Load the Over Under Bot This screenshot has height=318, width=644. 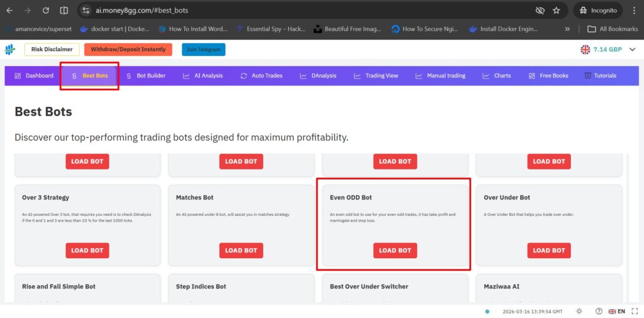click(549, 251)
